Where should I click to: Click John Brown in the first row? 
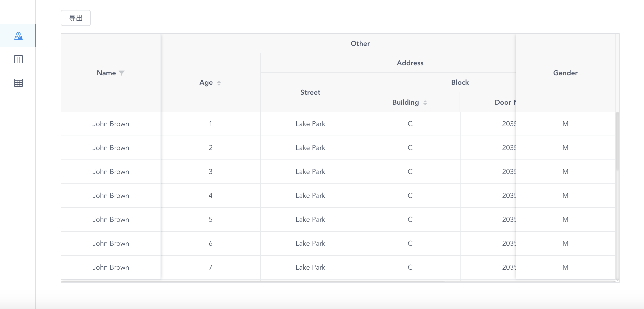click(x=111, y=124)
